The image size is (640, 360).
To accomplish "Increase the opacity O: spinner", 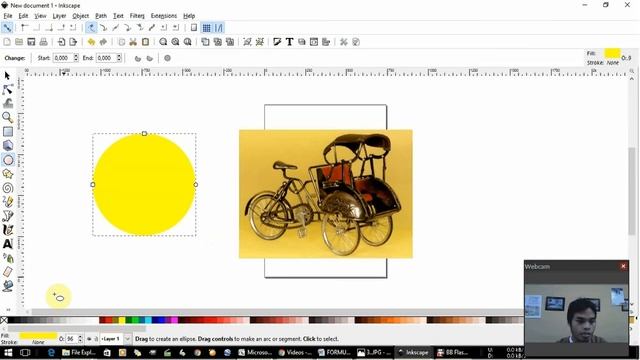I will pos(80,337).
